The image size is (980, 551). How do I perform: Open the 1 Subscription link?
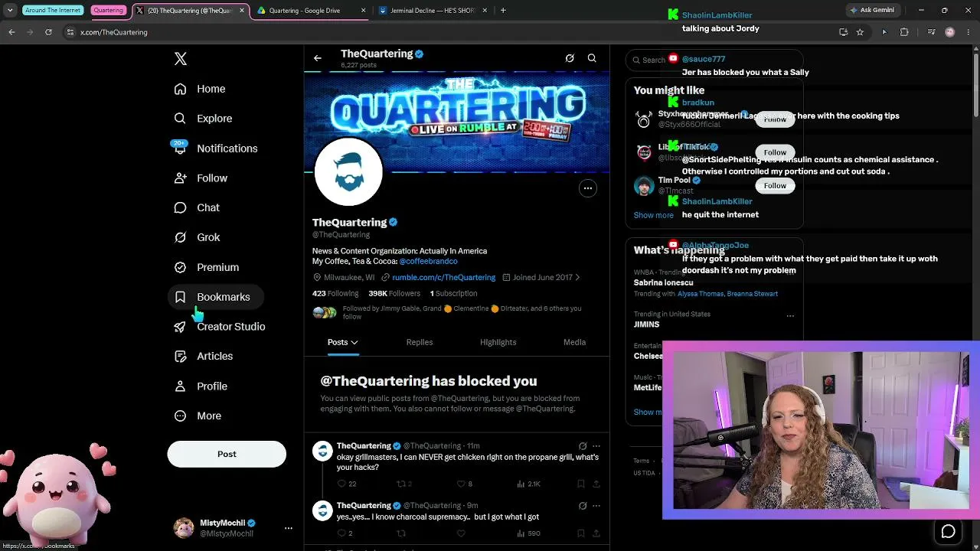tap(453, 294)
